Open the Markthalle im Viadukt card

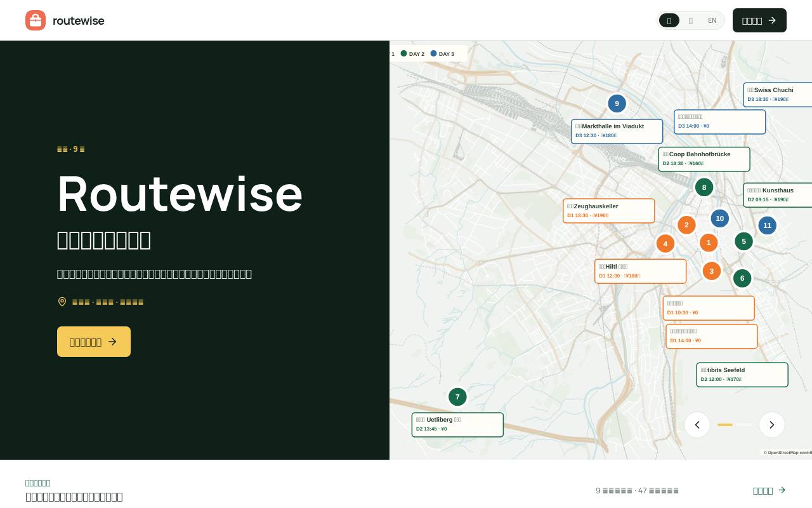pyautogui.click(x=617, y=131)
